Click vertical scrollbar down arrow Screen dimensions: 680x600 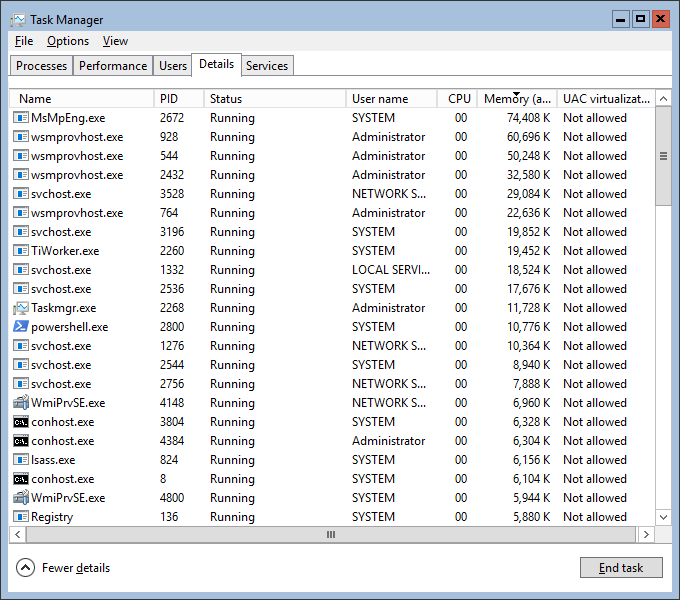pyautogui.click(x=664, y=517)
